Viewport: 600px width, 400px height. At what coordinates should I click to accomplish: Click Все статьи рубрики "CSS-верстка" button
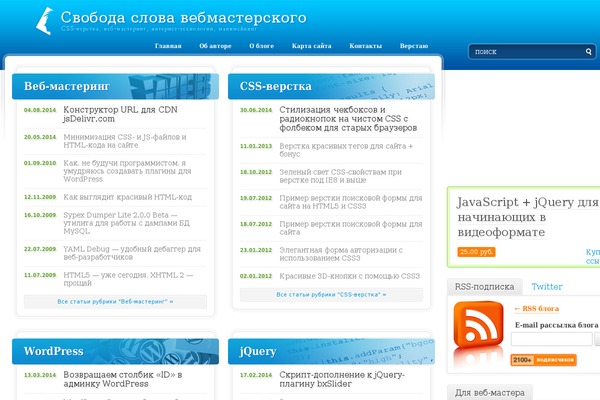331,295
